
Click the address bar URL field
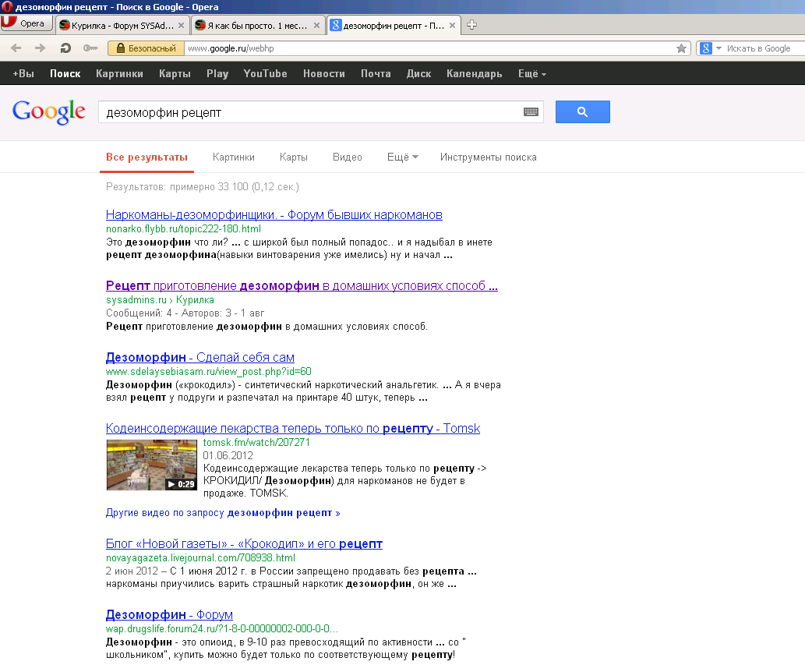pyautogui.click(x=429, y=48)
